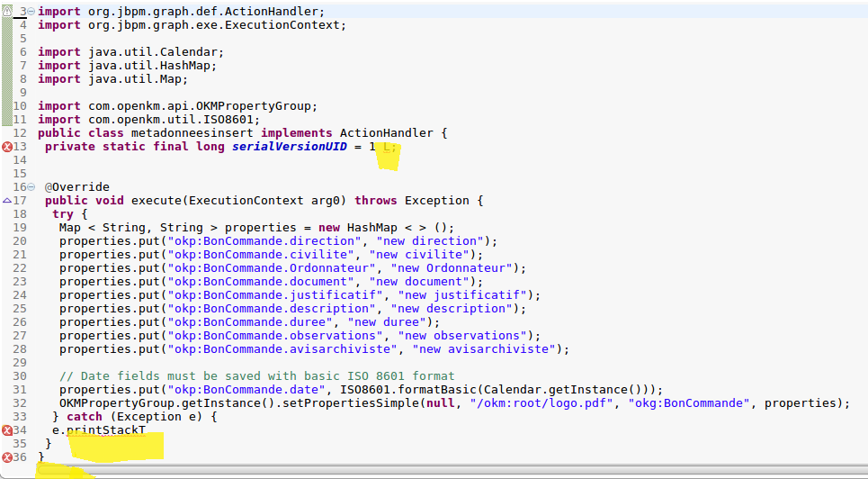Click line number 32 in the gutter

point(20,403)
